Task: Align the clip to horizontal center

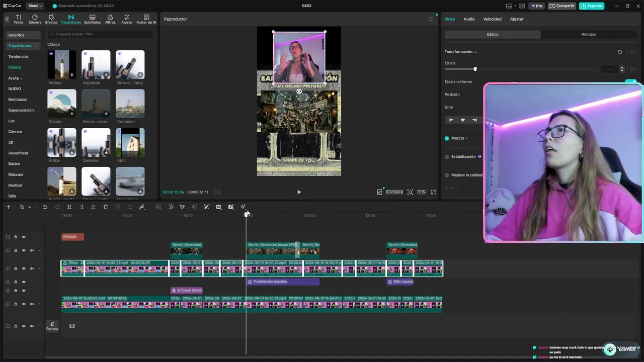Action: 463,120
